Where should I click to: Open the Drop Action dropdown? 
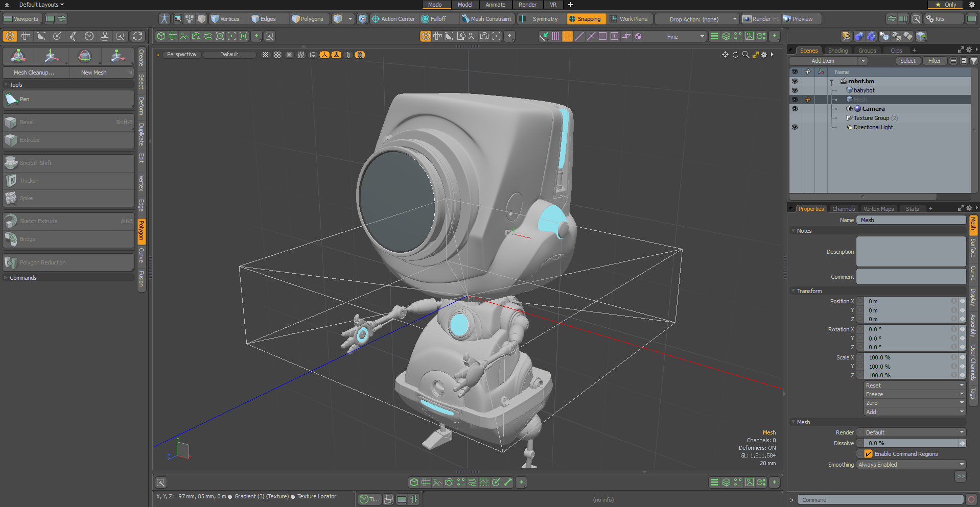tap(697, 19)
